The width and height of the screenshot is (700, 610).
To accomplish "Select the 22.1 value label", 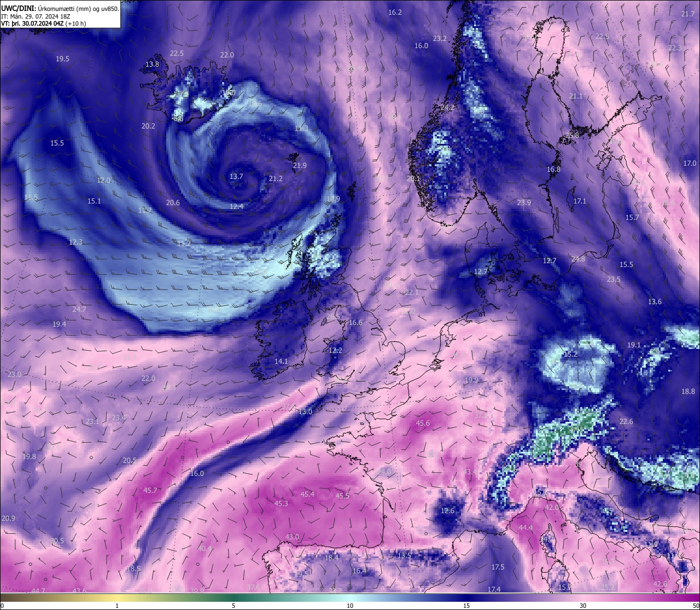I will [411, 292].
